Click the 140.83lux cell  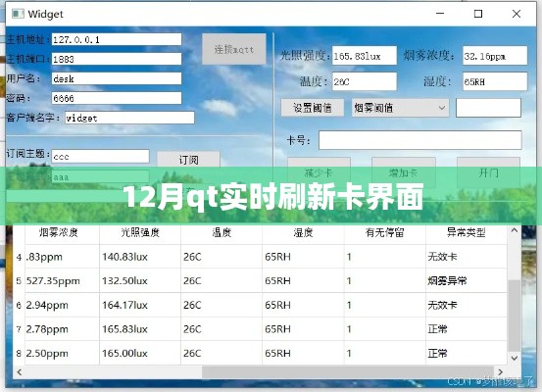pyautogui.click(x=140, y=257)
